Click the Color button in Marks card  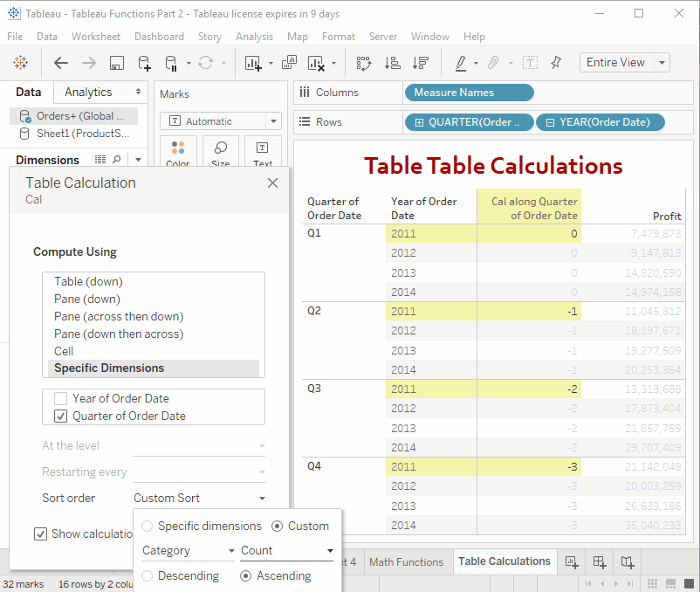pos(178,152)
